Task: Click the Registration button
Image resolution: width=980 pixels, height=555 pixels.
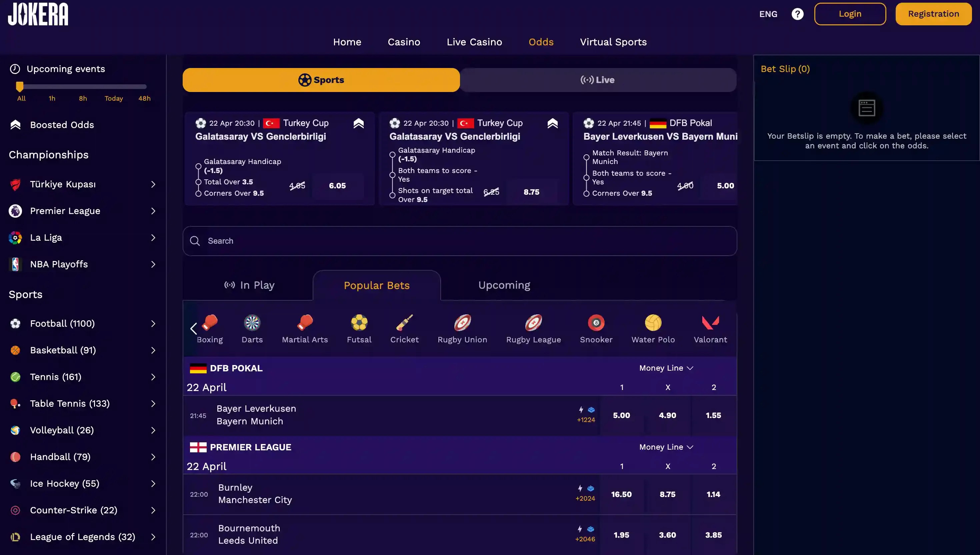Action: [x=933, y=14]
